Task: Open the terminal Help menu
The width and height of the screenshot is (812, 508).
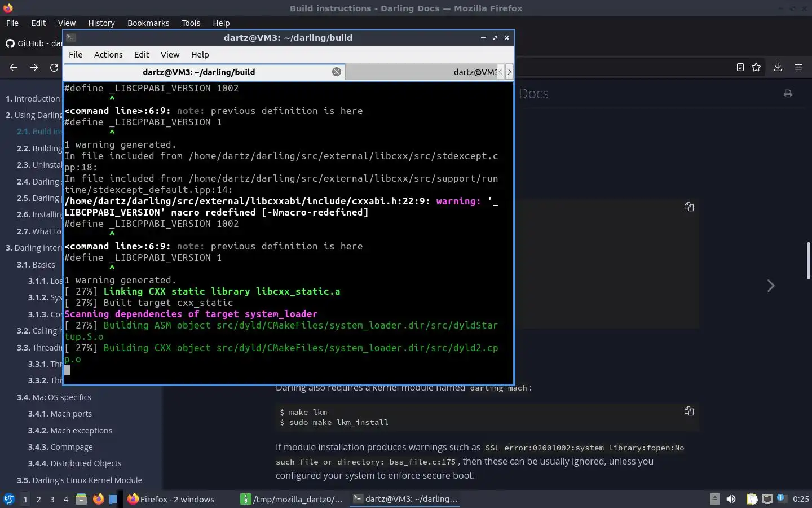Action: coord(200,55)
